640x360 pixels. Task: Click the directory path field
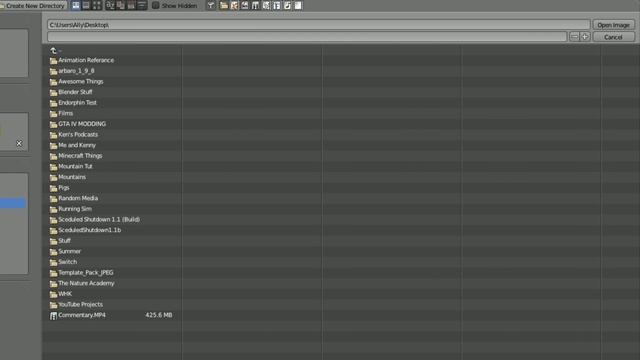pos(318,25)
